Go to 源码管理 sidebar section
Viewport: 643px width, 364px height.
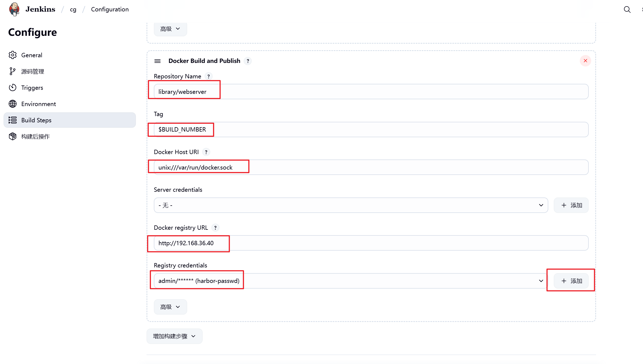[x=33, y=71]
